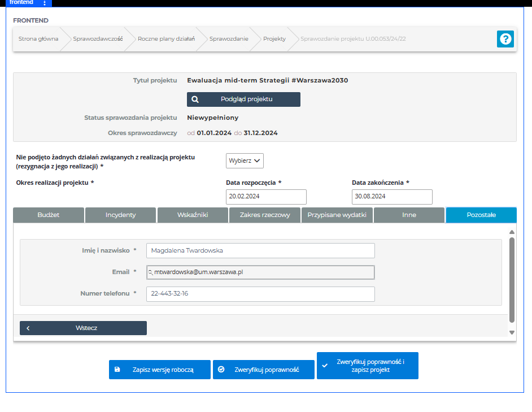Click Zweryfikuj poprawność i zapisz projekt

point(368,366)
